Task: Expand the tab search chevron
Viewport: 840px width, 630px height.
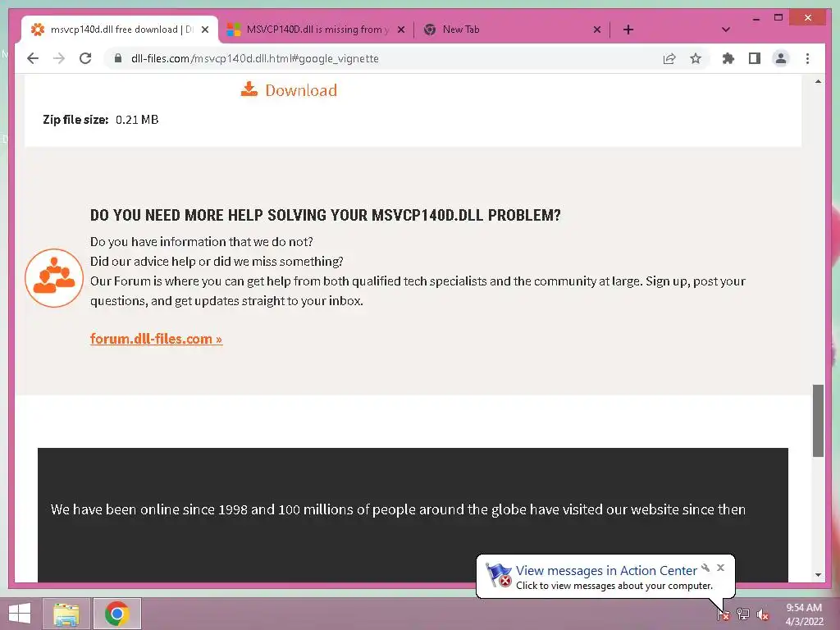Action: [726, 30]
